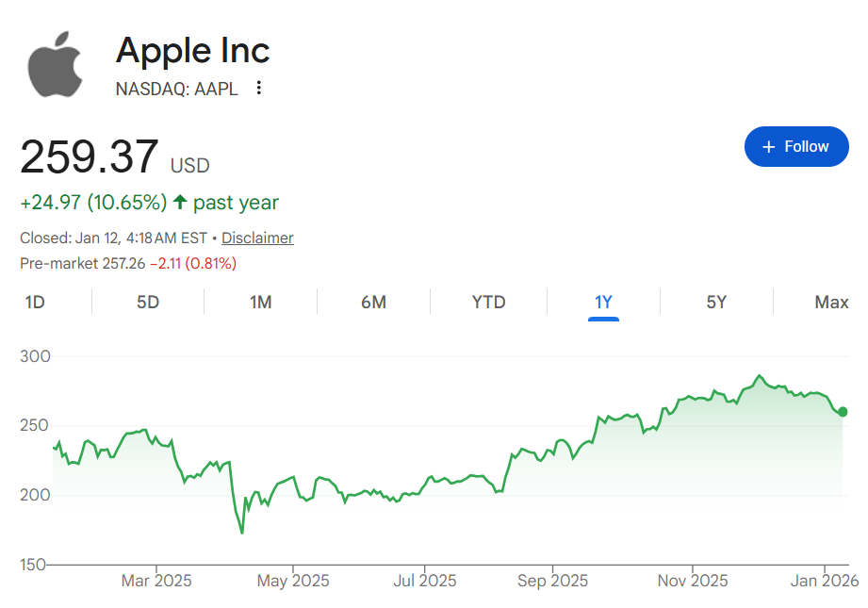
Task: Select the 1Y range tab
Action: [x=603, y=303]
